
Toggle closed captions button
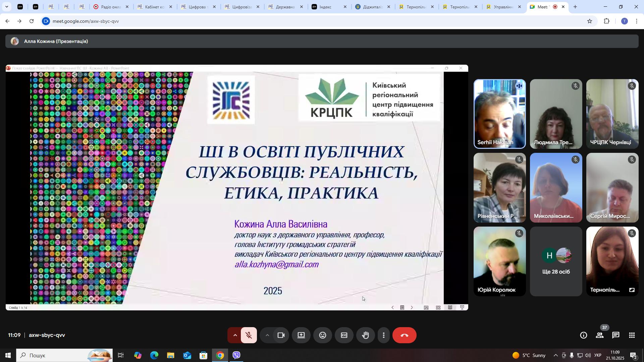(344, 336)
